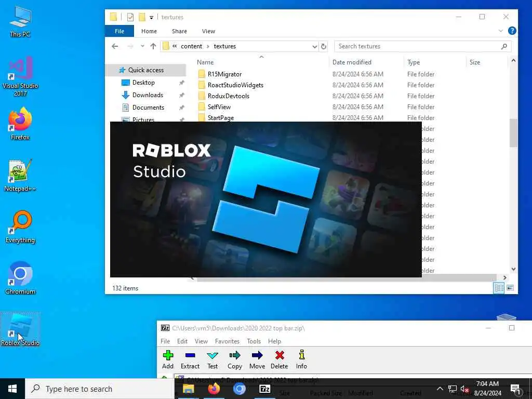Open the notification center icon
This screenshot has width=532, height=399.
(515, 389)
